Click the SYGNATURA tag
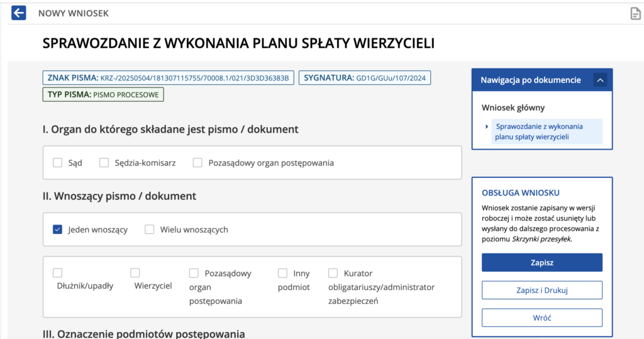 tap(364, 78)
